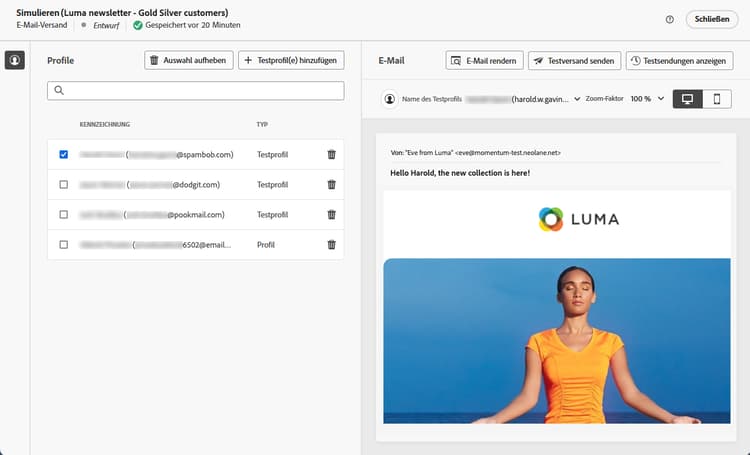Screen dimensions: 750x455
Task: Click 'Gespeichert vor 20 Minuten' status text
Action: [193, 25]
